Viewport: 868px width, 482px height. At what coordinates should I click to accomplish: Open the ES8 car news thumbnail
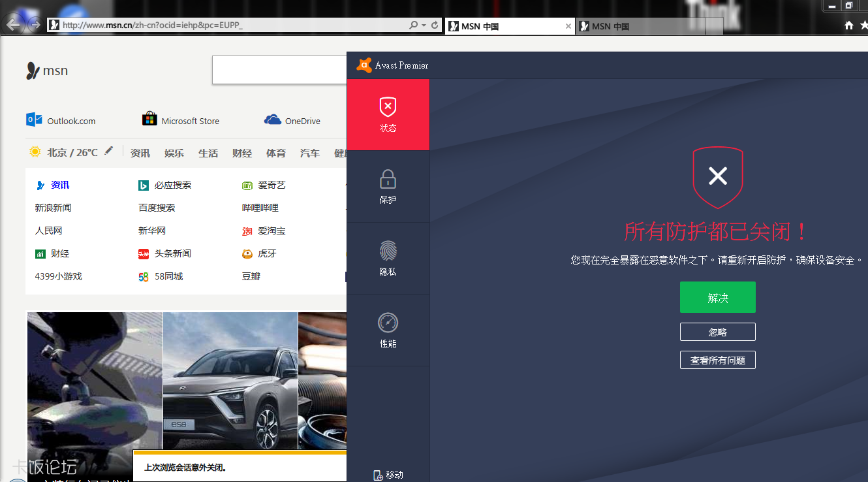230,380
